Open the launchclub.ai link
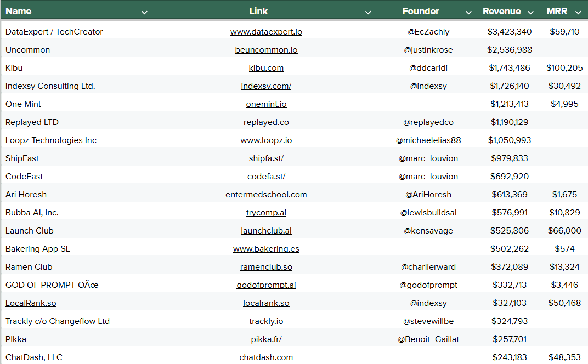588x364 pixels. coord(266,230)
